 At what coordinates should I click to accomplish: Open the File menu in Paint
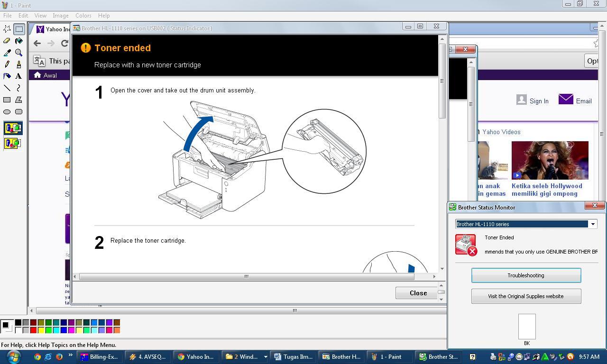pos(8,16)
